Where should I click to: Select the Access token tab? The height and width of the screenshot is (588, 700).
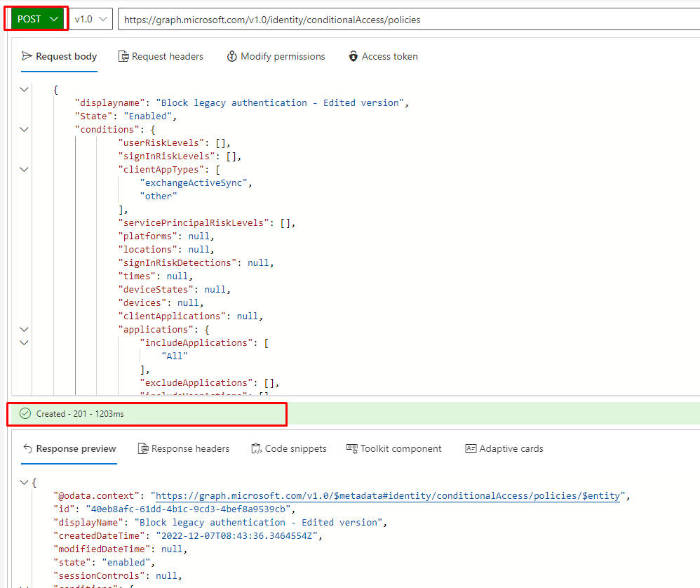coord(383,56)
